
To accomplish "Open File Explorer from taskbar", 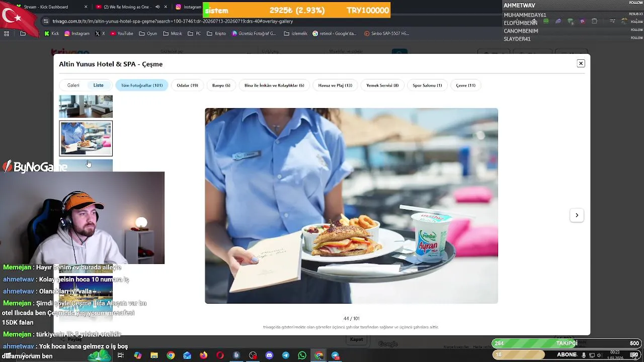I will point(154,355).
